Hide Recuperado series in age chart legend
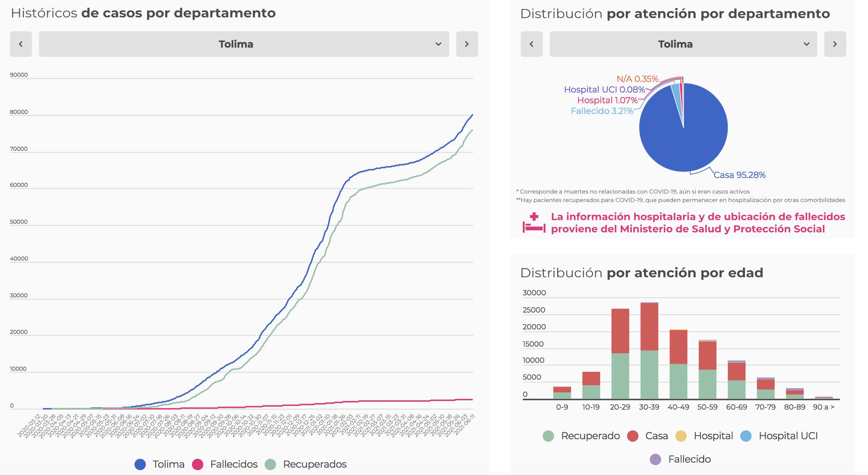This screenshot has width=868, height=475. coord(590,436)
